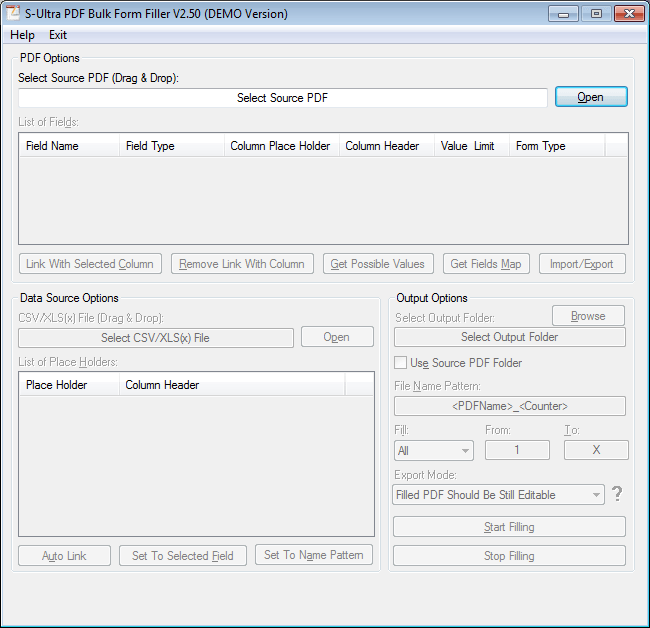Select the Exit menu item
This screenshot has width=650, height=628.
[x=58, y=35]
